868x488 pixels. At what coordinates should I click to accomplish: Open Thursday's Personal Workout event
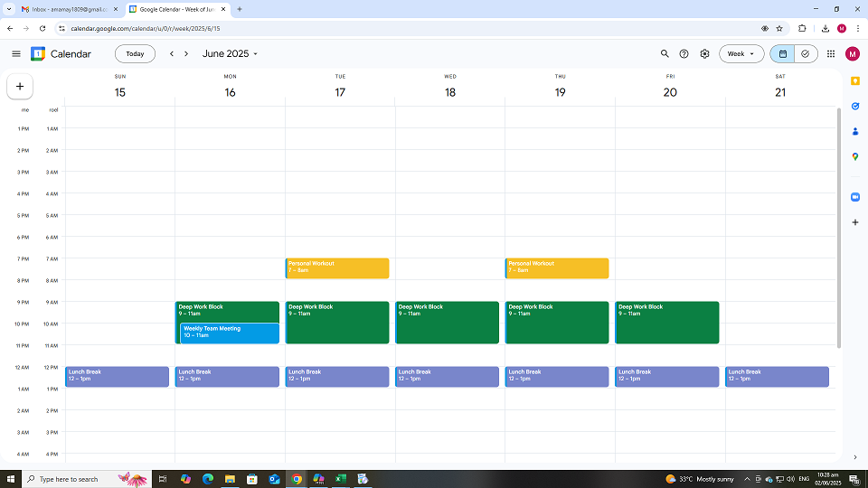coord(557,268)
